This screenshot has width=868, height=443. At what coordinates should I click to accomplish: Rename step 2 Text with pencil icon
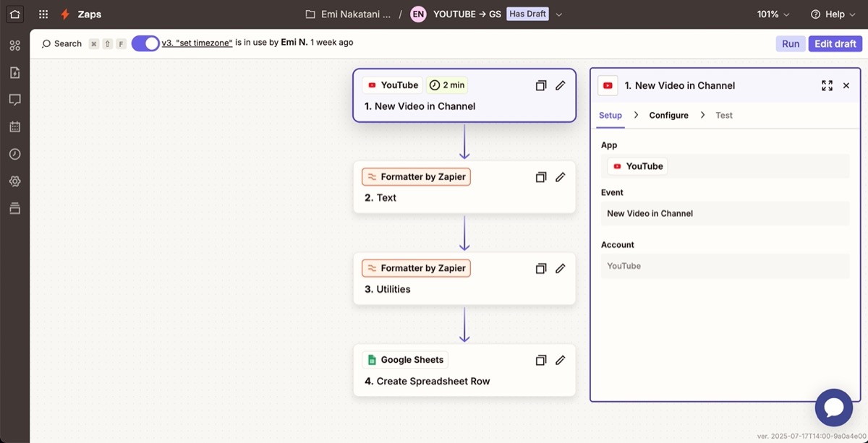point(560,177)
